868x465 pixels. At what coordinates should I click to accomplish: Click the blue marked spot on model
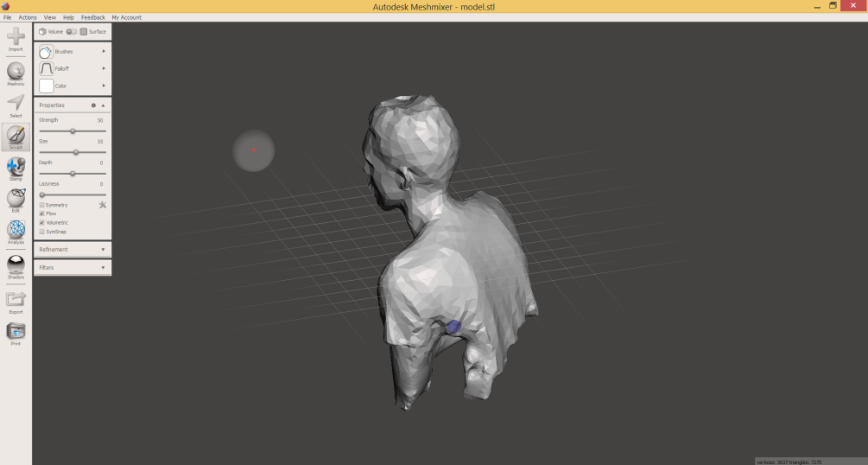pos(453,327)
